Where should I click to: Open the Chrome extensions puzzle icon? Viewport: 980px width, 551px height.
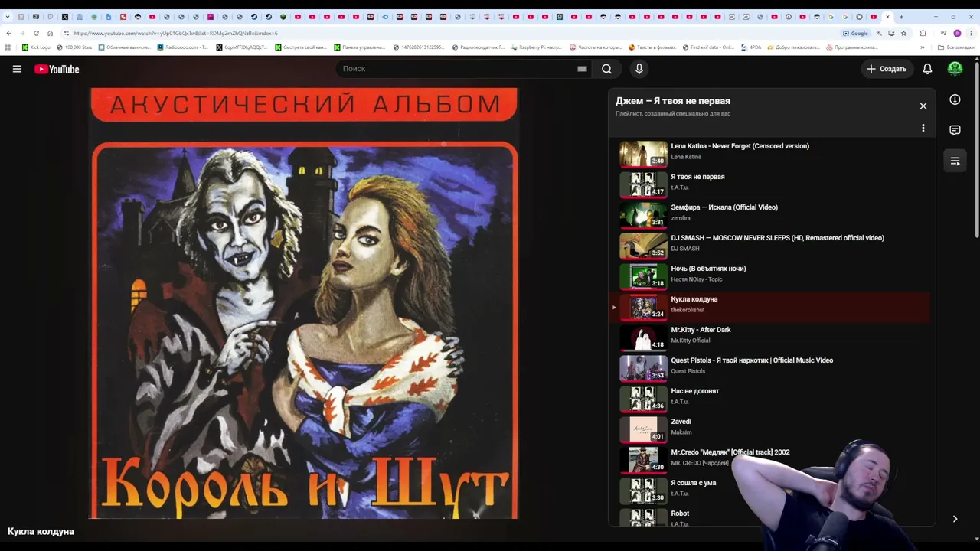click(923, 33)
